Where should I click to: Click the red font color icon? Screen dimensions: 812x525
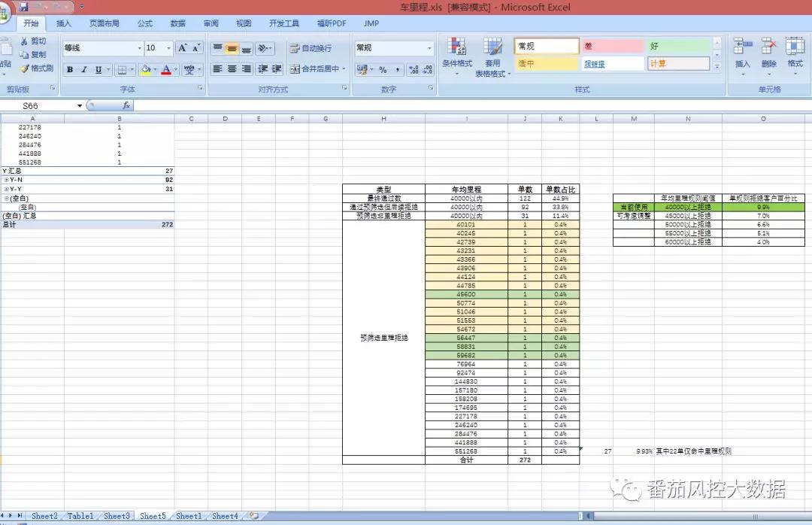coord(166,69)
